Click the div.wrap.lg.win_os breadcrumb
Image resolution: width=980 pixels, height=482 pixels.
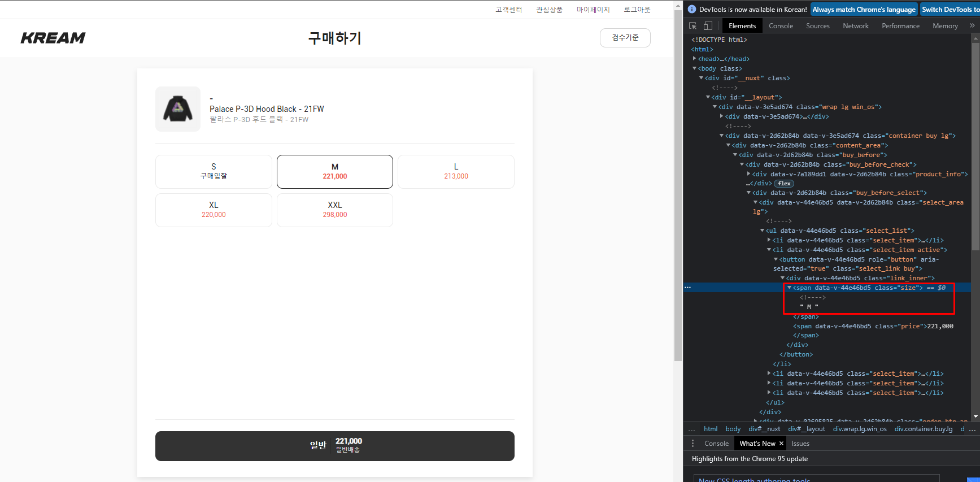pos(860,429)
